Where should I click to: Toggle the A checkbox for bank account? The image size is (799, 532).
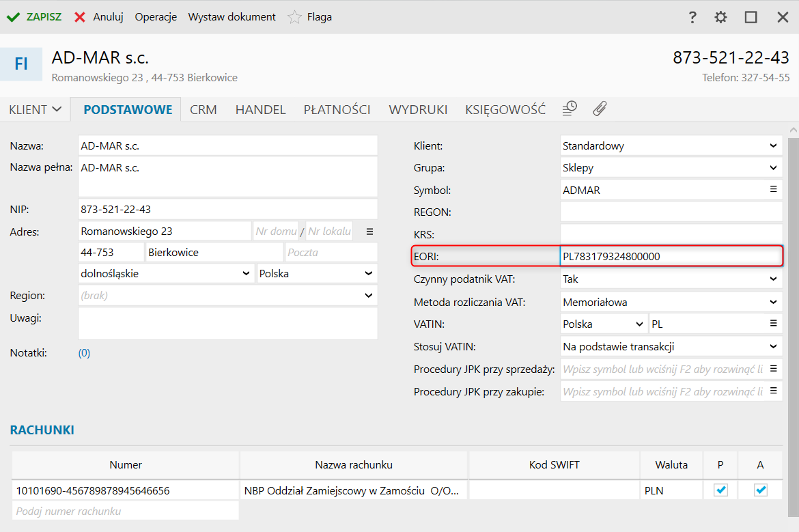pos(761,490)
